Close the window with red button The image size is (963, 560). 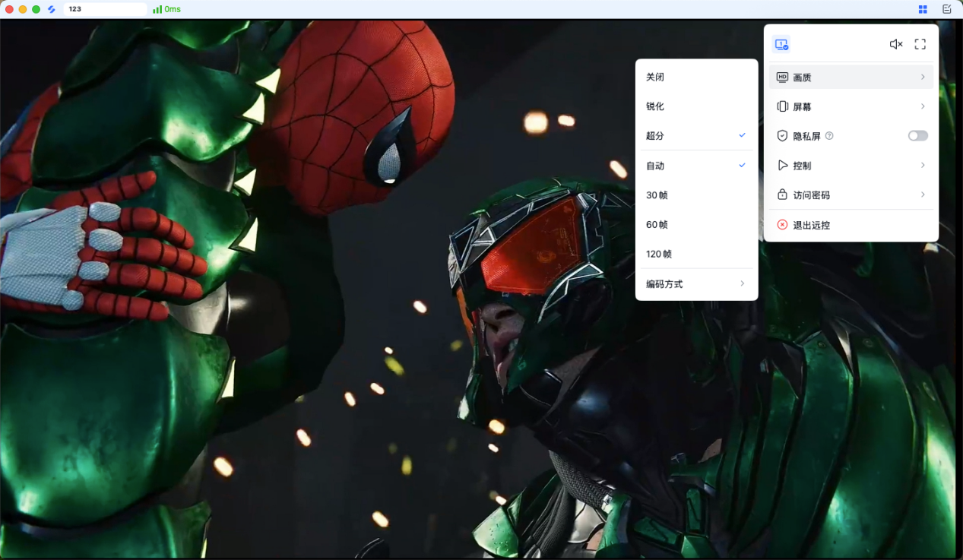[10, 9]
